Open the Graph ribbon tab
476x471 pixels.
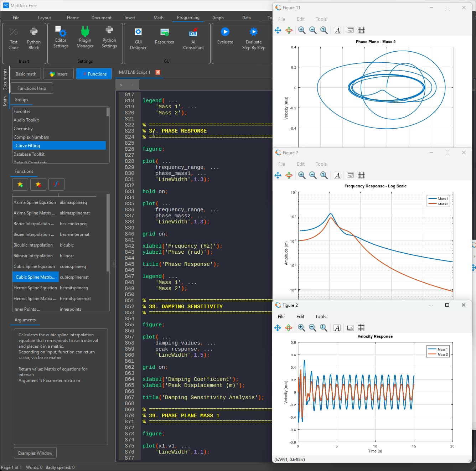(218, 17)
